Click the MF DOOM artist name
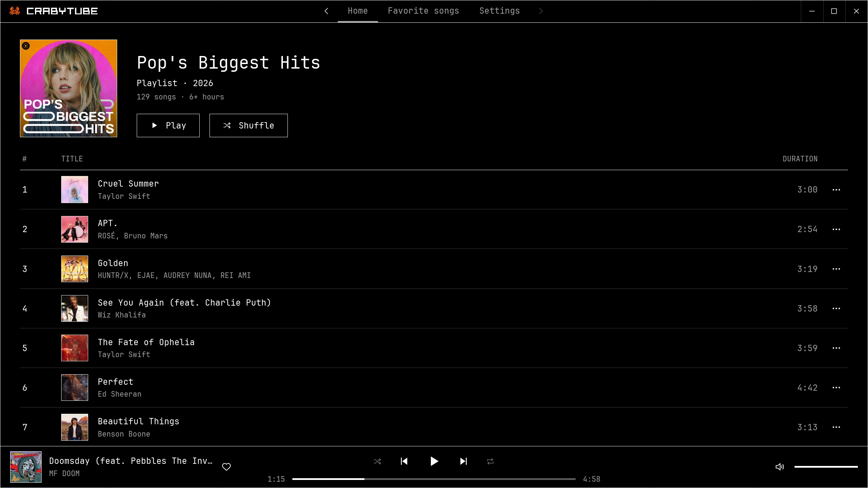The height and width of the screenshot is (488, 868). pyautogui.click(x=64, y=474)
